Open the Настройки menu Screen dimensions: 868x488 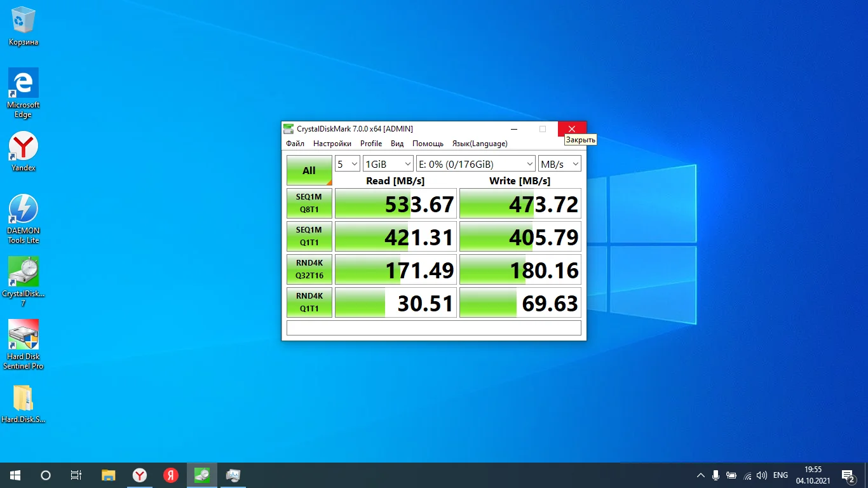[332, 144]
